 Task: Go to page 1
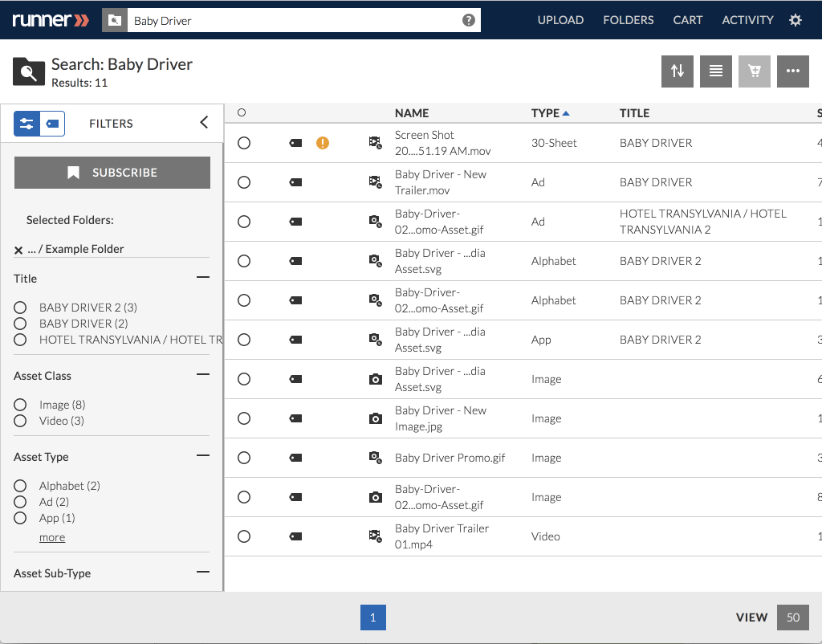(x=372, y=618)
